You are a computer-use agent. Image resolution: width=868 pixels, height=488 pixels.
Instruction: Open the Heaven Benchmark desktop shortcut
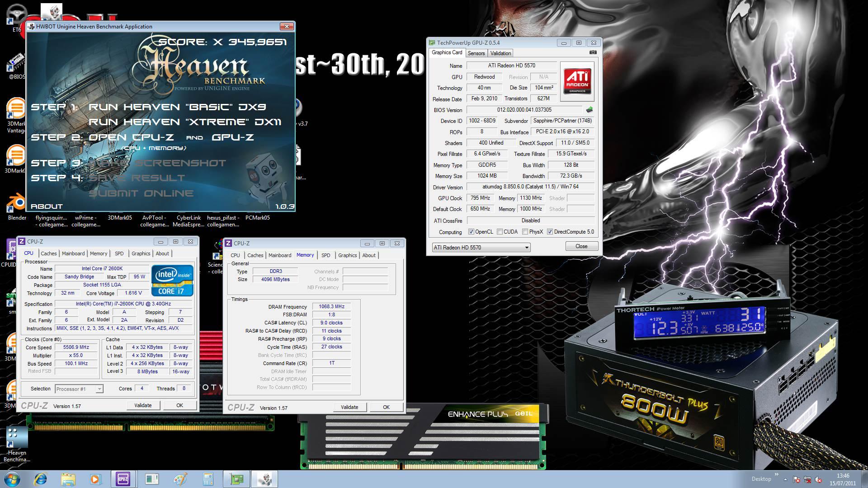17,444
